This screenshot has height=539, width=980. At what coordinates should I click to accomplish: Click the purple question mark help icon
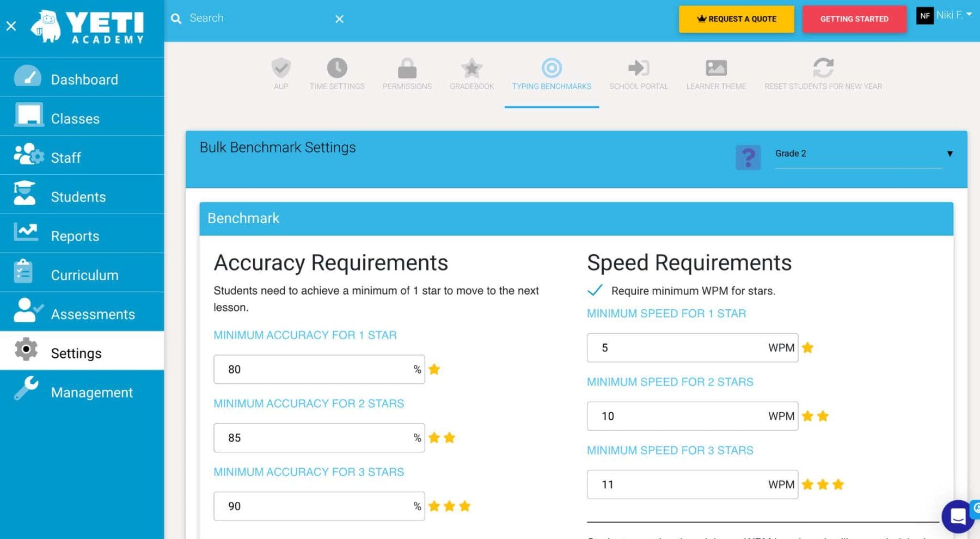tap(748, 157)
